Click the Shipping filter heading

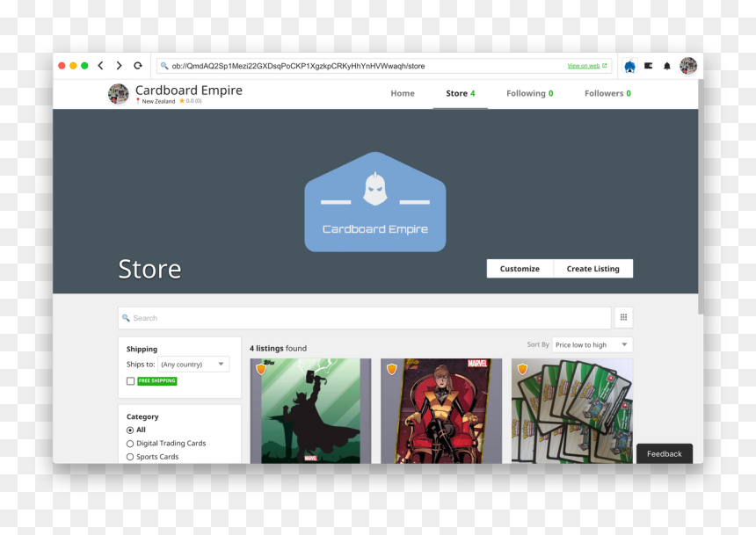click(x=142, y=349)
